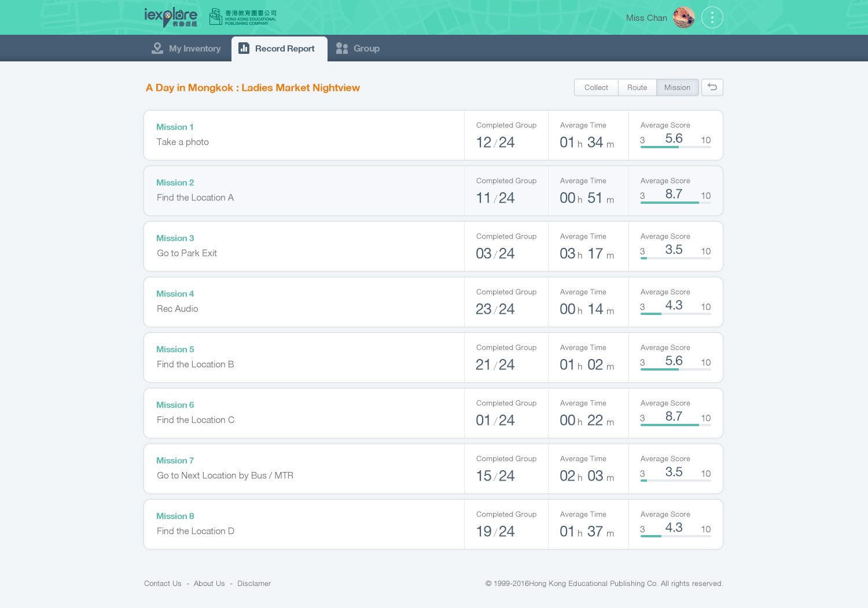Select the Mission view toggle

(677, 87)
